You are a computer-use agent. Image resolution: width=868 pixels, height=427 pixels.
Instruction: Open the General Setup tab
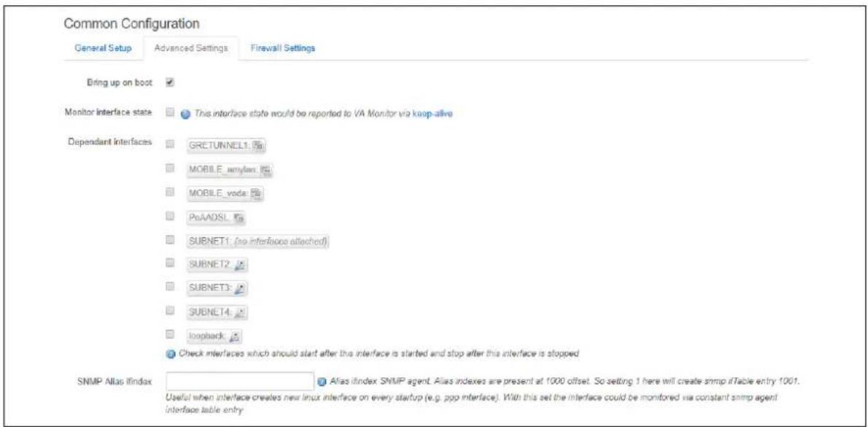coord(103,48)
